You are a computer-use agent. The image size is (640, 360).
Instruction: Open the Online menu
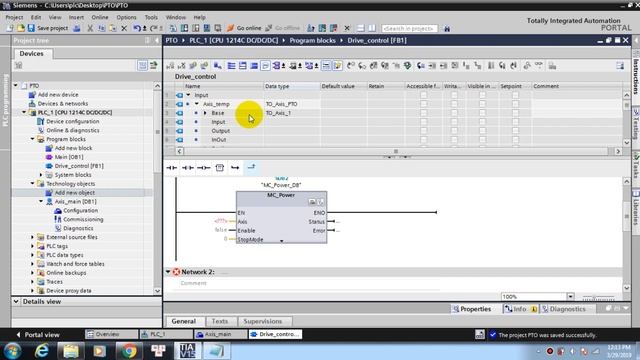(100, 17)
